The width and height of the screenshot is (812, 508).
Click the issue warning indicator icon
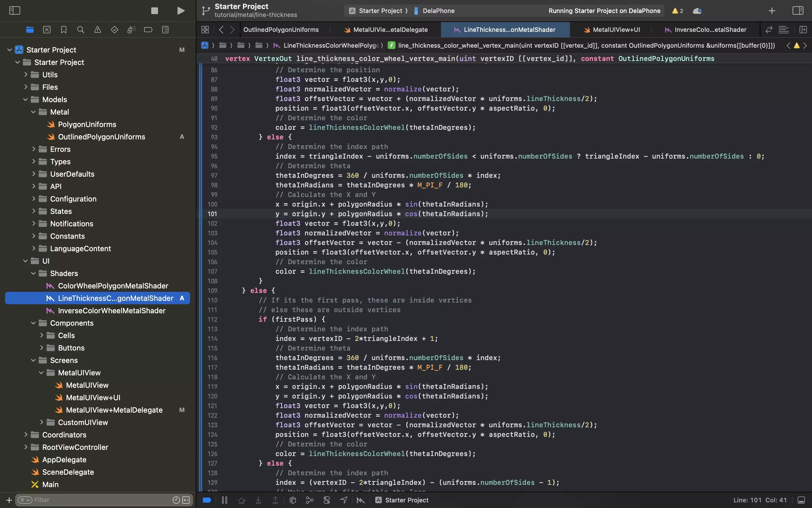pyautogui.click(x=675, y=10)
